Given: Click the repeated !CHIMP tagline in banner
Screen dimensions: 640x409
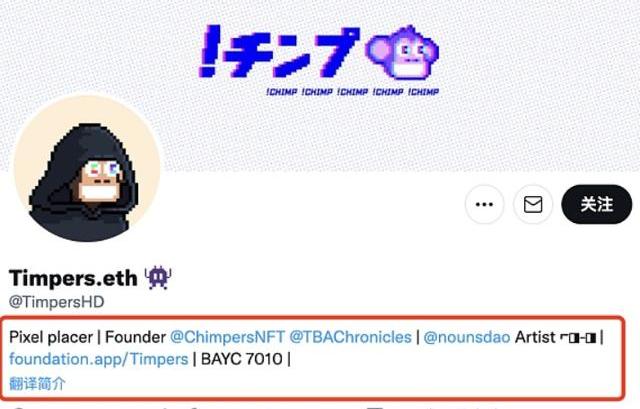Looking at the screenshot, I should point(352,91).
